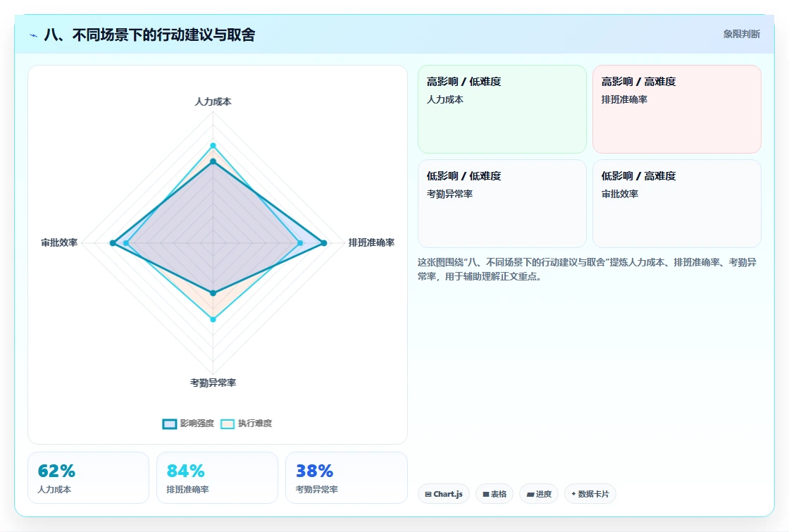Click the 执行难度 legend color box
The width and height of the screenshot is (789, 532).
(228, 423)
